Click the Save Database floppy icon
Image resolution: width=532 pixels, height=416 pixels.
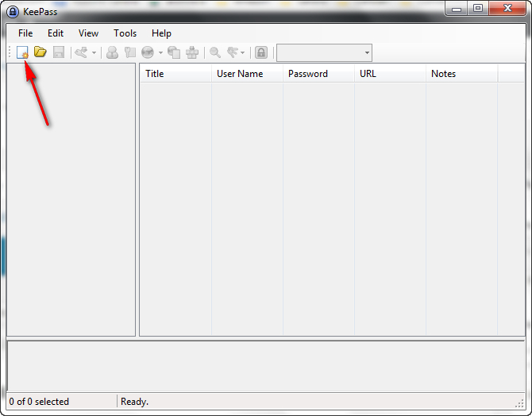point(58,52)
